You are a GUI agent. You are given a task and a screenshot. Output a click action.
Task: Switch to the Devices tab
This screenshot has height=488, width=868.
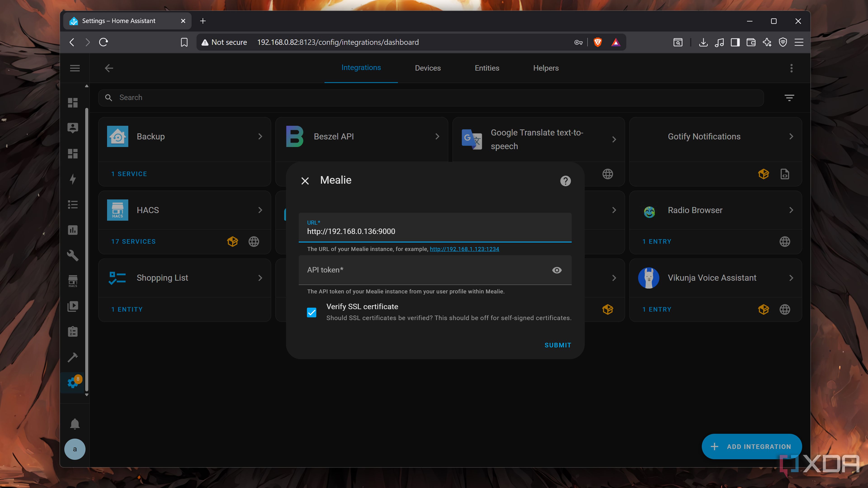tap(428, 68)
